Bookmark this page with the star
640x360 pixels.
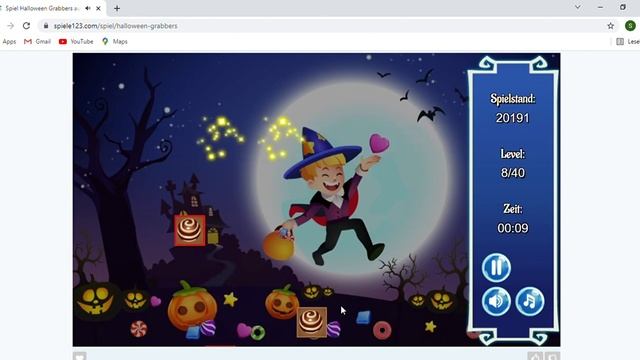click(611, 26)
